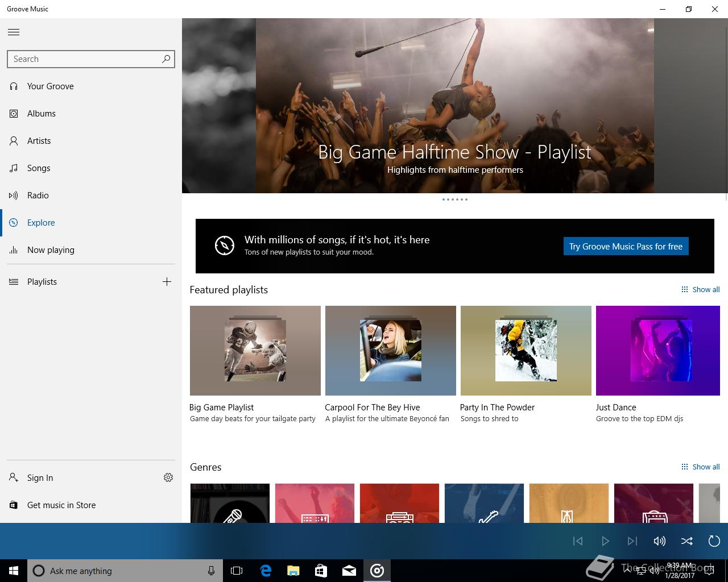
Task: Open the amplifier genre tile
Action: point(653,503)
